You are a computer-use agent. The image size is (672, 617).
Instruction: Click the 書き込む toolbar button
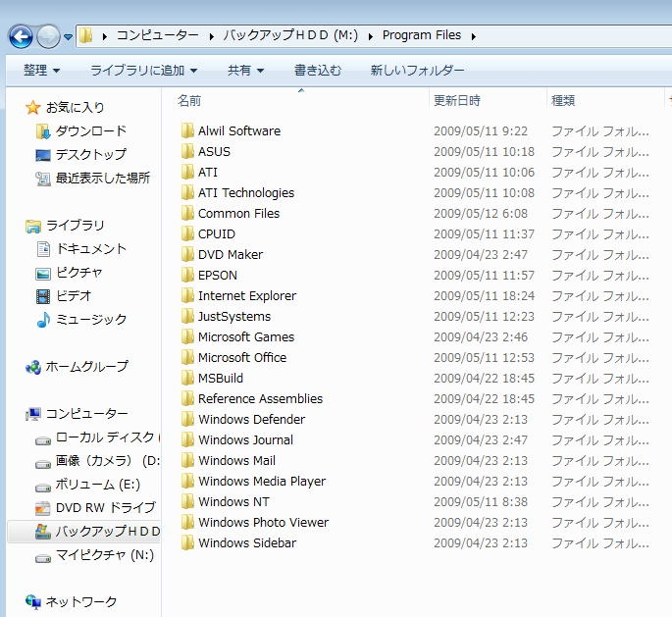(x=318, y=70)
